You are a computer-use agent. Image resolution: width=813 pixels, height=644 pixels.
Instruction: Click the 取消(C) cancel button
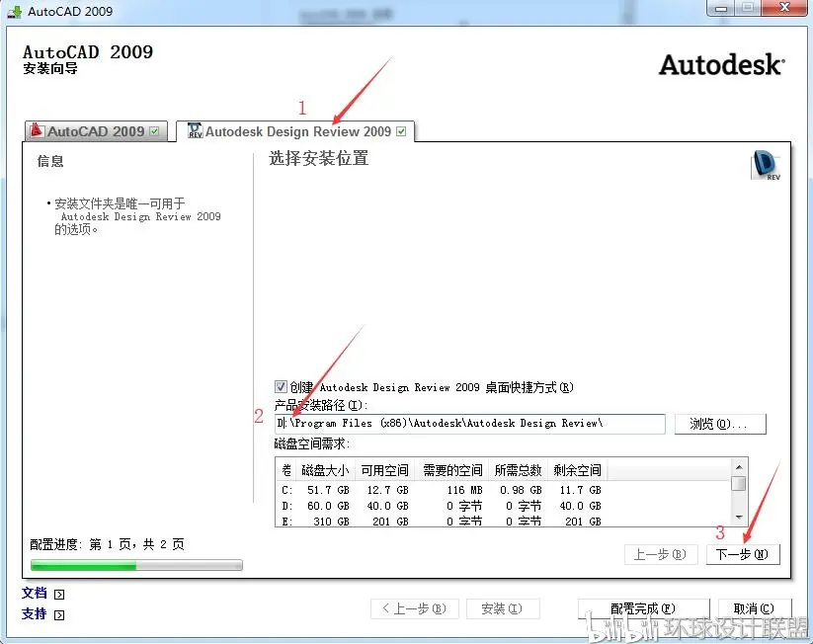tap(755, 608)
